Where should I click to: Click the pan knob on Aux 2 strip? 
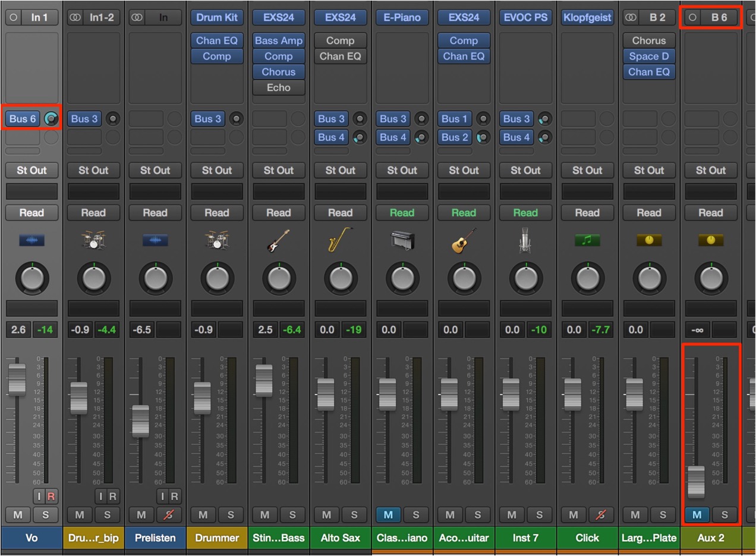coord(711,278)
